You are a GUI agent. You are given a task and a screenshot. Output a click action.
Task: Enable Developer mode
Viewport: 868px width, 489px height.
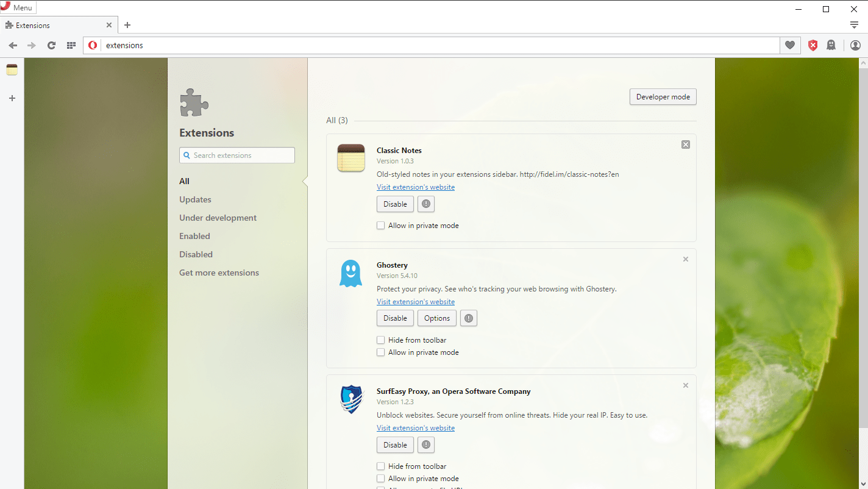pos(663,97)
